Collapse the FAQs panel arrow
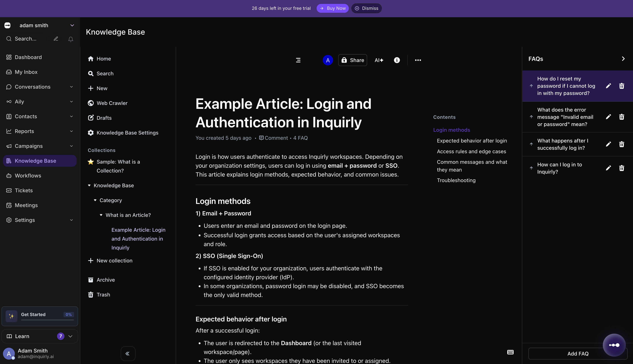This screenshot has width=633, height=364. (x=623, y=59)
